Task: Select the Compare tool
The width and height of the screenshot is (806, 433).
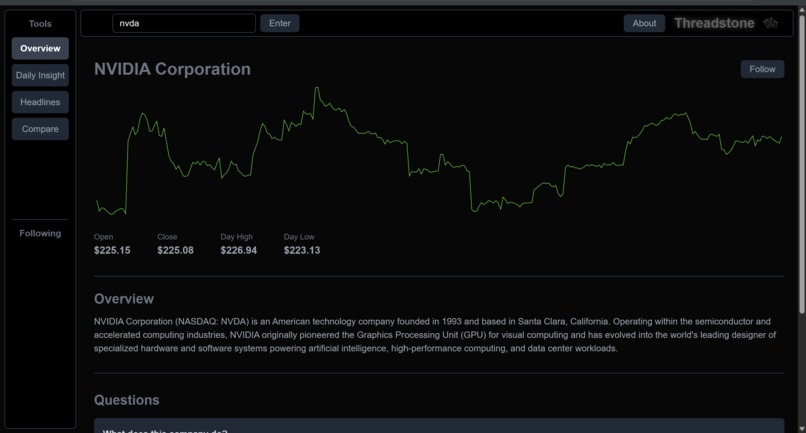Action: click(40, 129)
